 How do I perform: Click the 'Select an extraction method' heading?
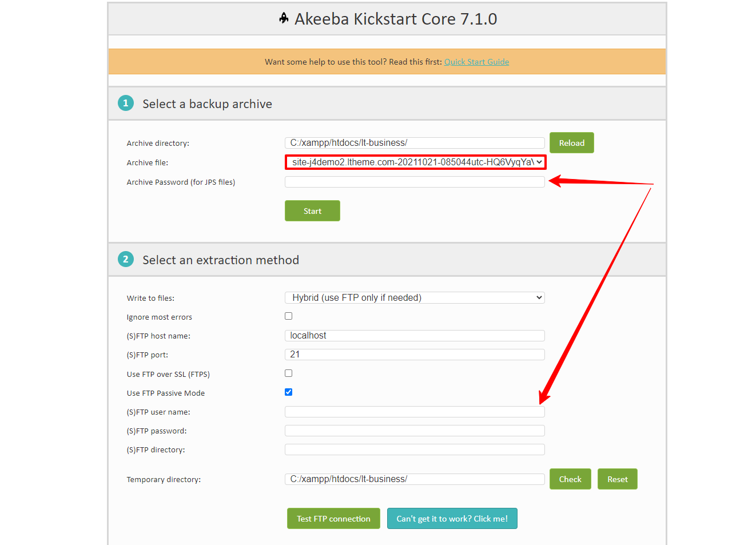(221, 260)
